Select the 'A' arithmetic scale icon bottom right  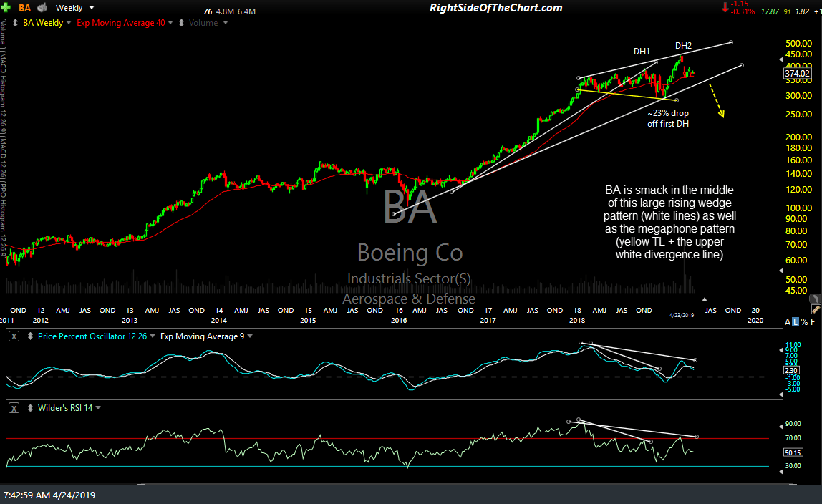click(x=786, y=321)
